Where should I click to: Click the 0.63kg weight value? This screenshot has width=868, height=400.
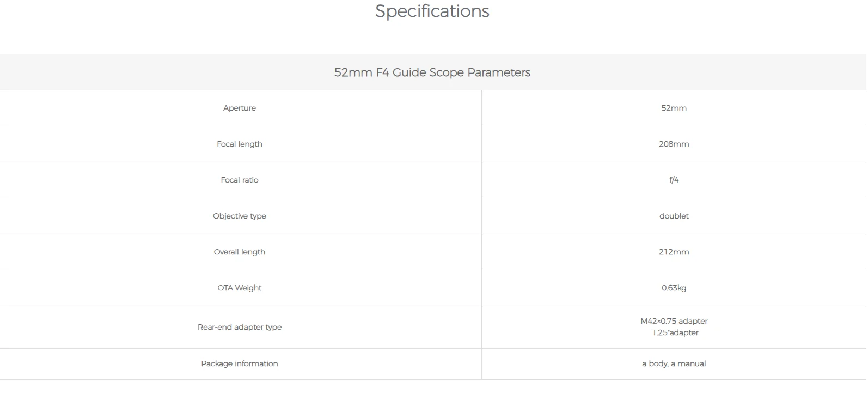[674, 288]
